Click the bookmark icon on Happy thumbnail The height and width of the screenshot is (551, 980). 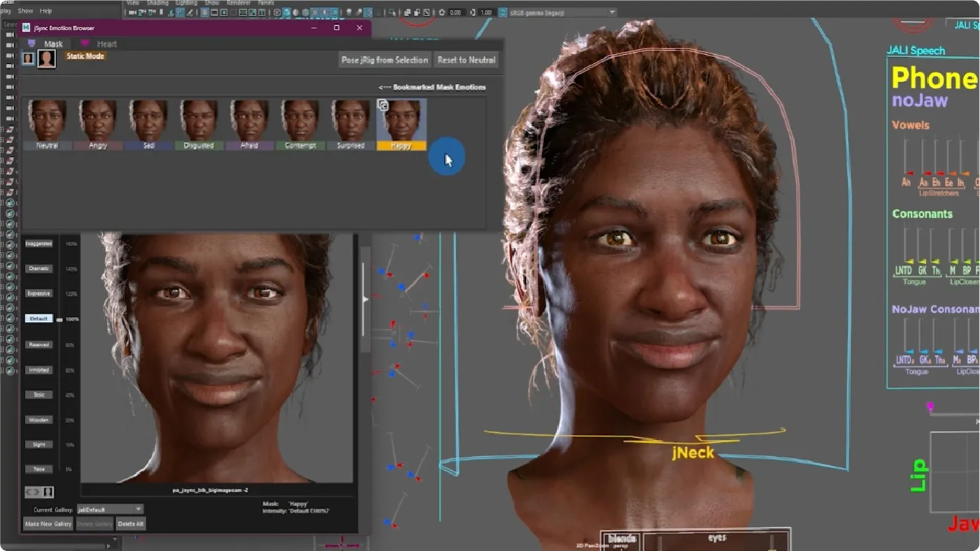(x=383, y=105)
